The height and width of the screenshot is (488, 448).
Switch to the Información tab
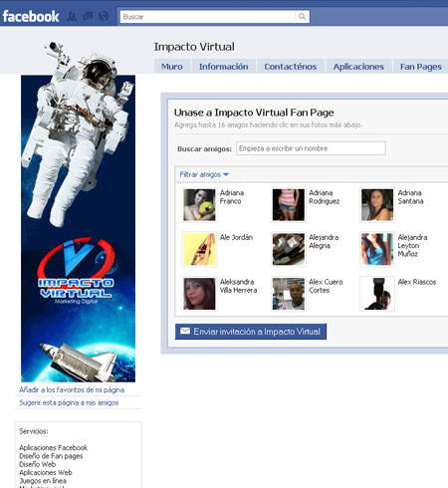pos(224,67)
